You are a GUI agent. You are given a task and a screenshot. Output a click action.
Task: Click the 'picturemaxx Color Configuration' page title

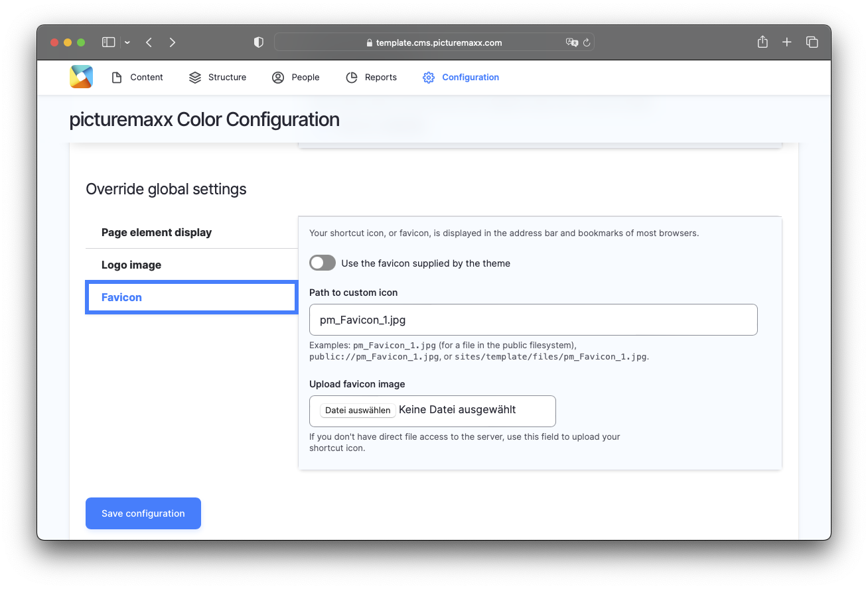coord(204,119)
